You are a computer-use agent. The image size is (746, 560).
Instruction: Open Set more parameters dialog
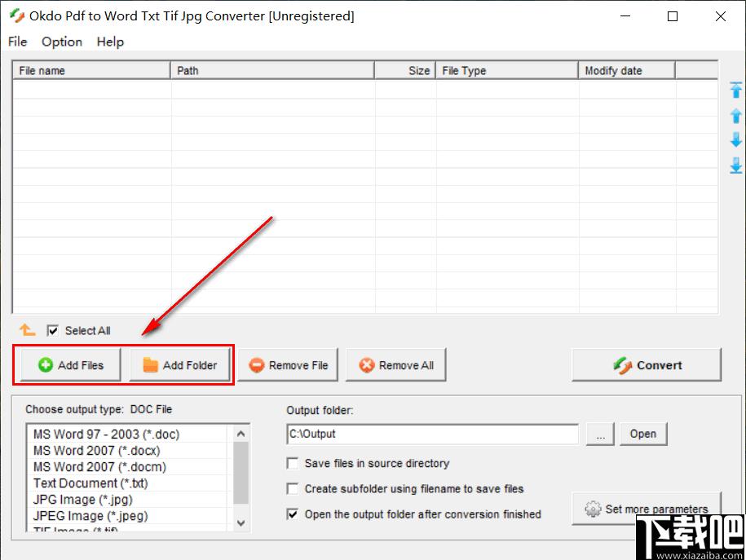tap(647, 509)
